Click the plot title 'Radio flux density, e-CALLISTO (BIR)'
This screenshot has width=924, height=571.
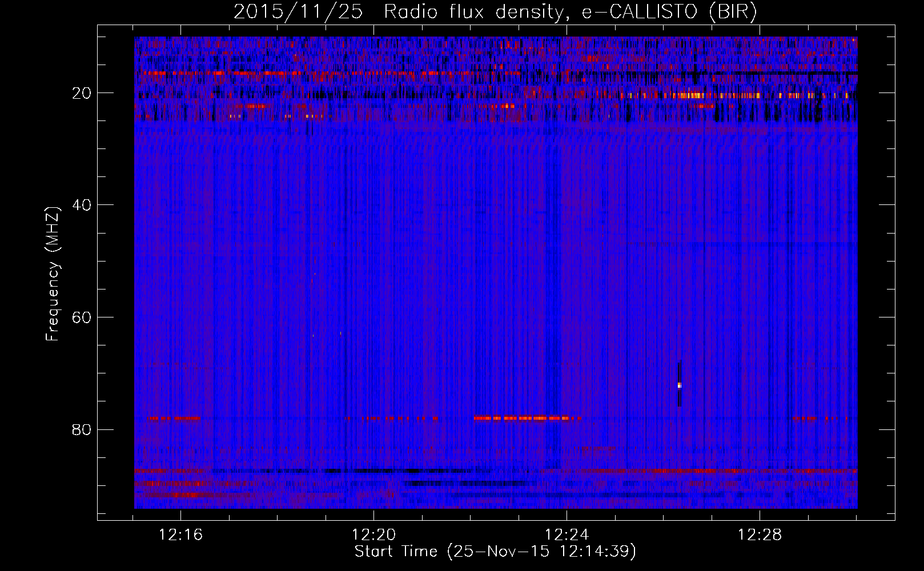coord(570,12)
